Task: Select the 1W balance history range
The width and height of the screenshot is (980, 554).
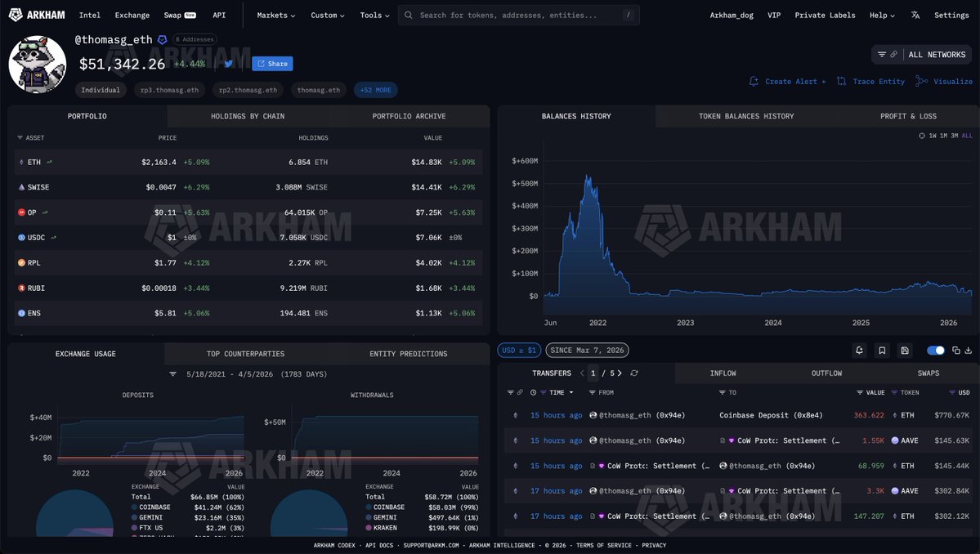Action: [x=933, y=136]
